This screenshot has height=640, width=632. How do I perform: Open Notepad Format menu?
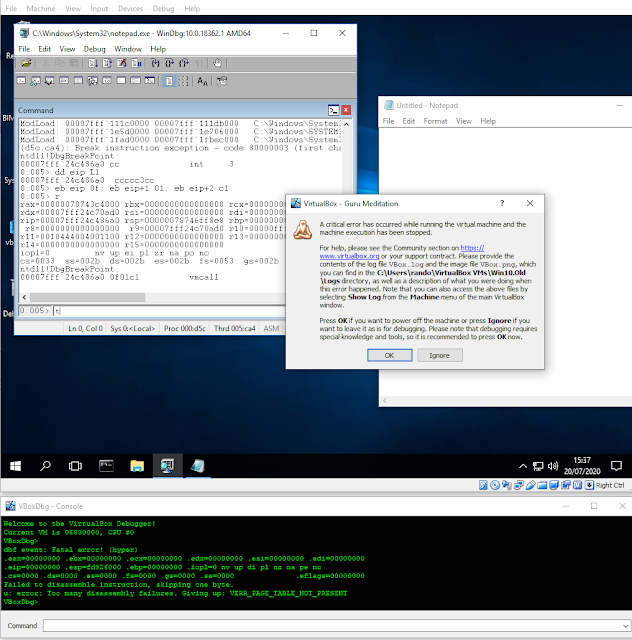click(435, 121)
